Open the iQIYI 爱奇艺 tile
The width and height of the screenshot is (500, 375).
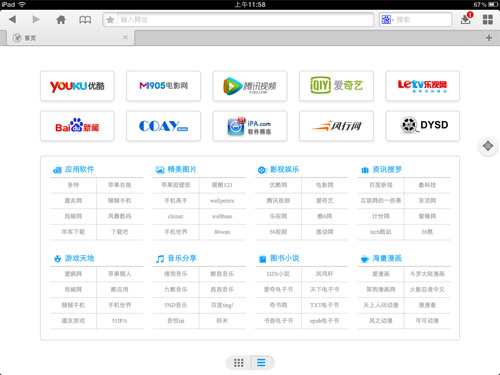[336, 86]
